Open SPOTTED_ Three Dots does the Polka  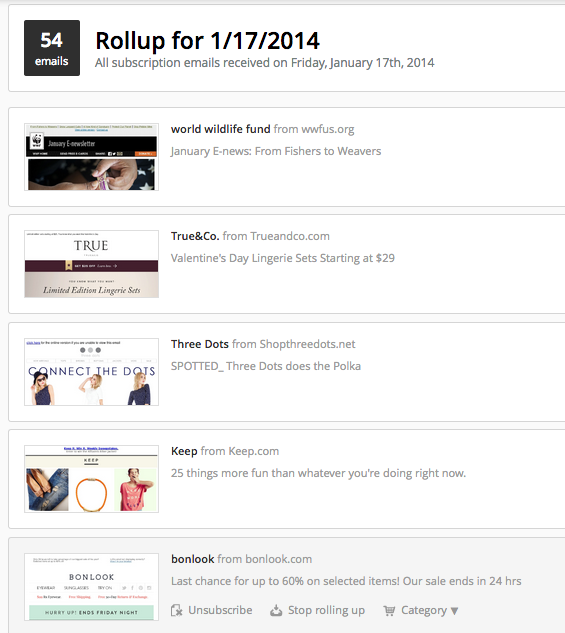[266, 366]
